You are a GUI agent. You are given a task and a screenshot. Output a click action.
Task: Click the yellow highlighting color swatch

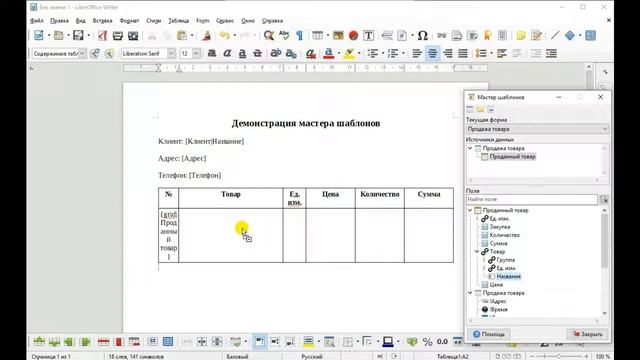tap(349, 53)
